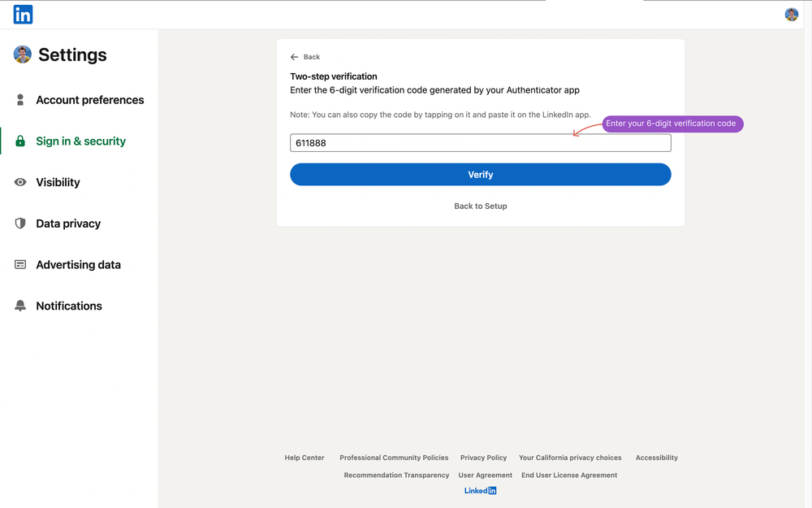Click the User Agreement footer link
This screenshot has width=812, height=508.
[485, 475]
